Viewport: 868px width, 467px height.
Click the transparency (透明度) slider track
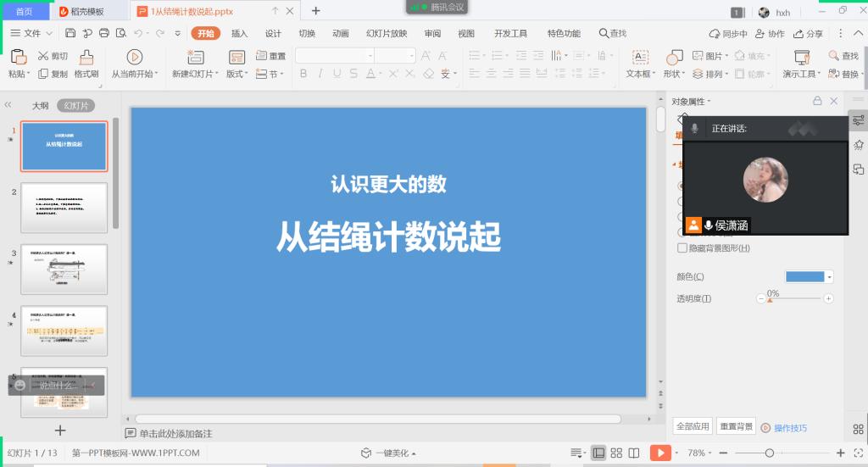[x=797, y=298]
